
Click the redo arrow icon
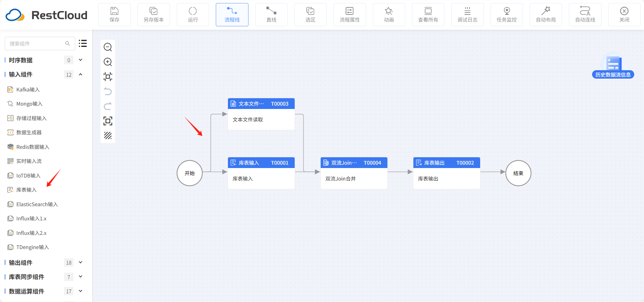pos(108,106)
